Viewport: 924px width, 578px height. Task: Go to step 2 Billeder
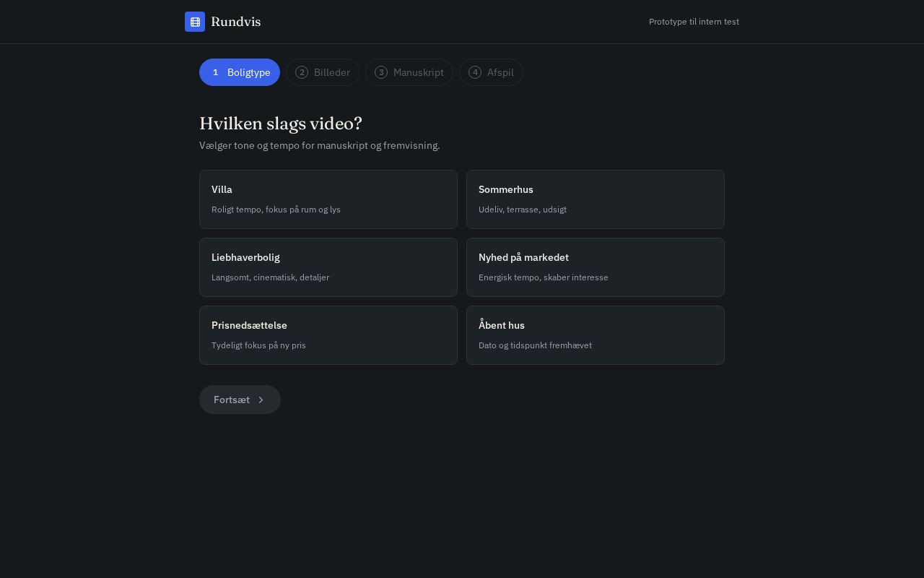tap(323, 72)
